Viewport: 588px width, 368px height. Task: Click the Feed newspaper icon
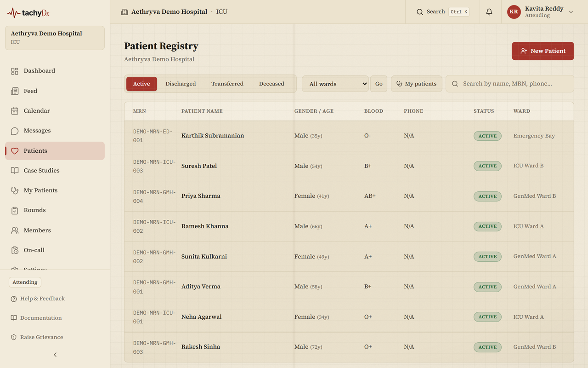coord(15,91)
